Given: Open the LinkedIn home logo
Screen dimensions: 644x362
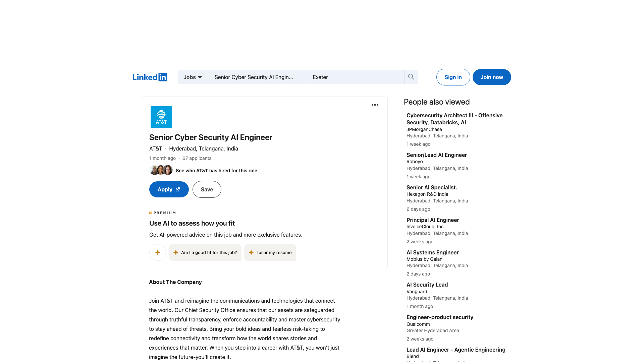Looking at the screenshot, I should [150, 77].
